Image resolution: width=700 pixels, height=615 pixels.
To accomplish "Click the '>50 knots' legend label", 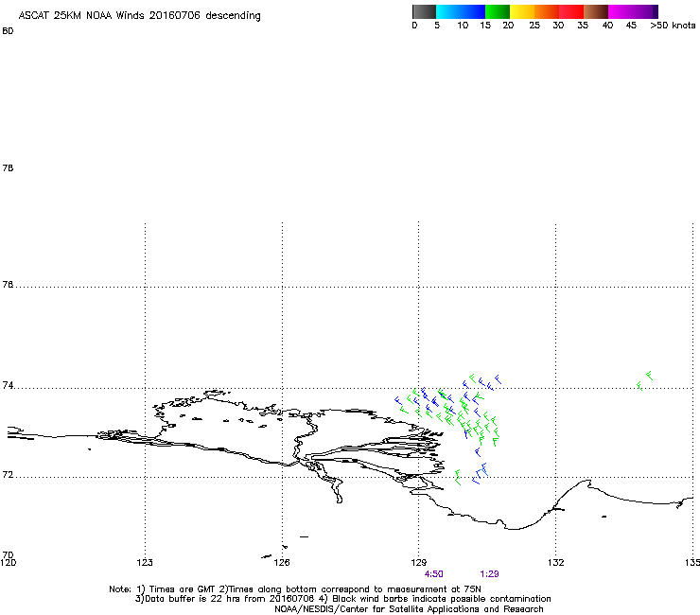I will coord(673,25).
